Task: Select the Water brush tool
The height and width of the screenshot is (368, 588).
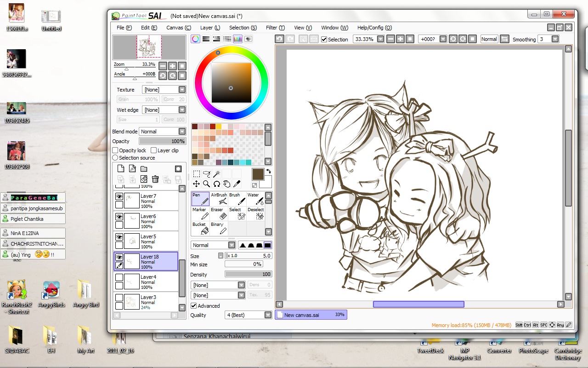Action: (255, 199)
